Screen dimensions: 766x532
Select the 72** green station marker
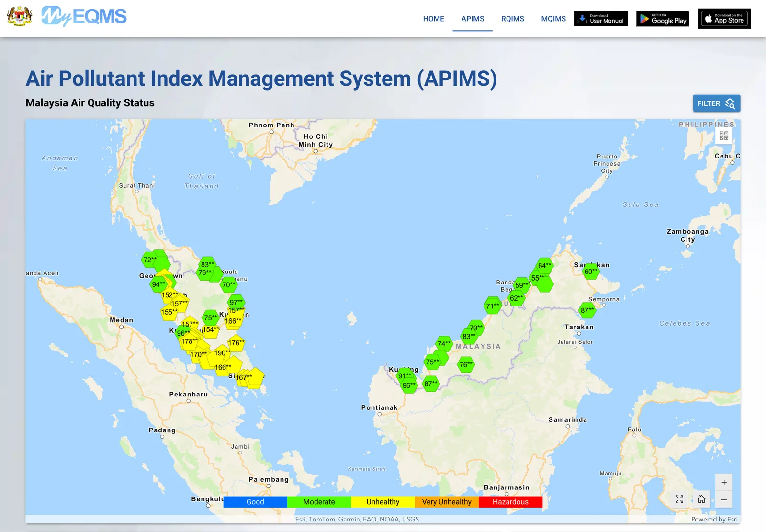(150, 260)
